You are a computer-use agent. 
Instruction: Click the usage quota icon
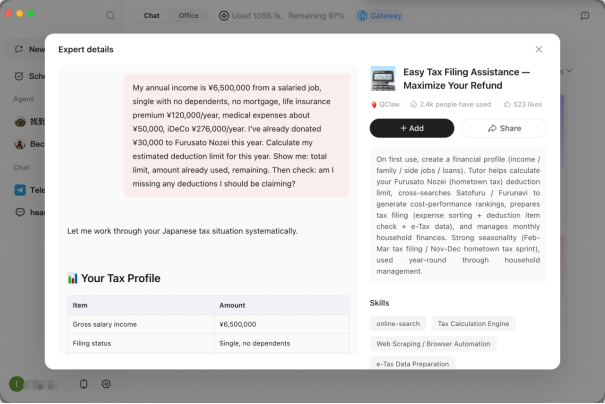tap(224, 16)
